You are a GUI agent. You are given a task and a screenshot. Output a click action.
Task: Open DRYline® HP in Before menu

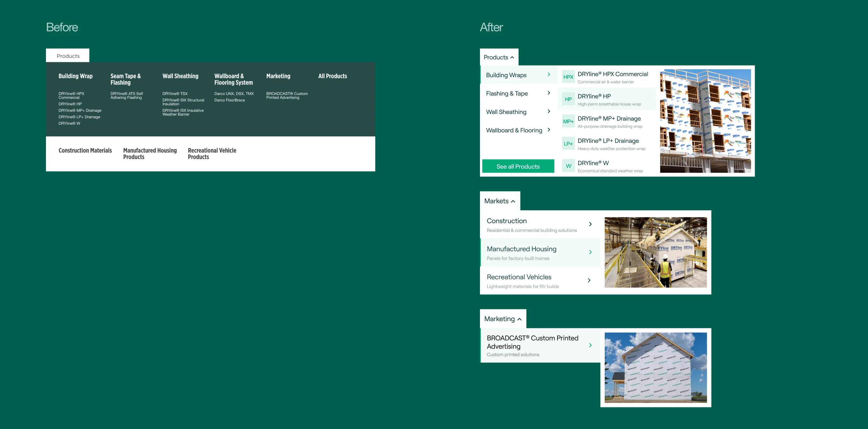pos(70,104)
